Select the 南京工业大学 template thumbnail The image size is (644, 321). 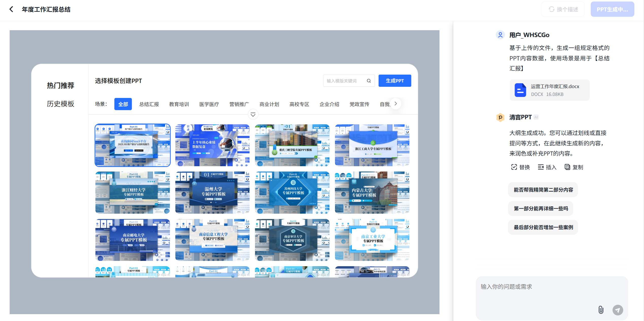pyautogui.click(x=372, y=240)
